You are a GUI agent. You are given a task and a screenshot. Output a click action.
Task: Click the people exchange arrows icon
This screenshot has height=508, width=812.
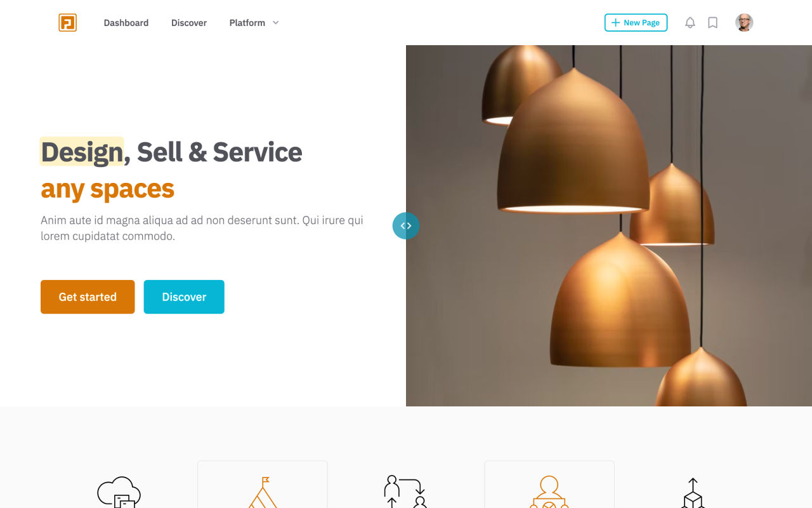(x=405, y=492)
